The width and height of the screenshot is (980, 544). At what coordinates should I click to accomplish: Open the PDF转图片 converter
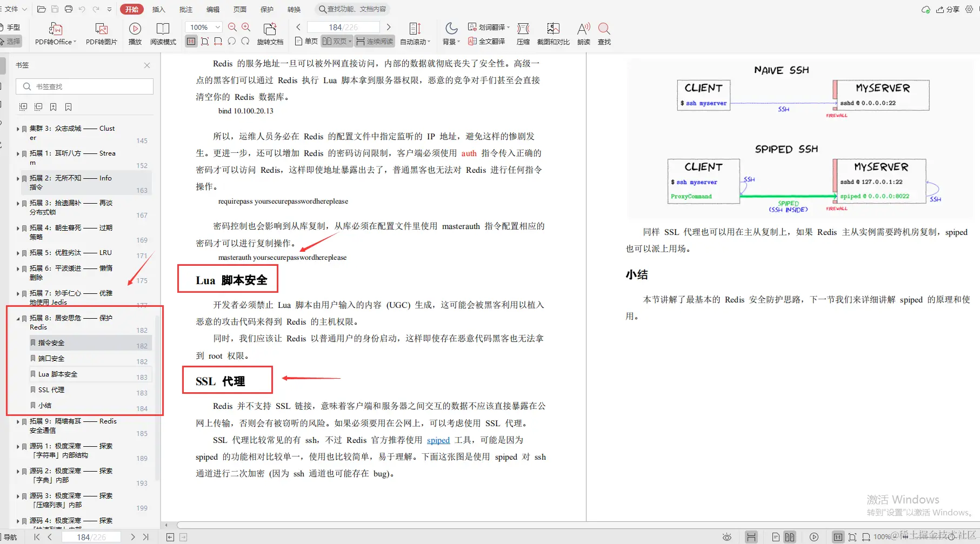[101, 32]
